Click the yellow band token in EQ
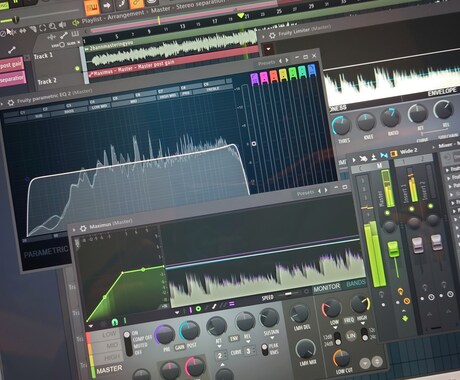 (283, 74)
